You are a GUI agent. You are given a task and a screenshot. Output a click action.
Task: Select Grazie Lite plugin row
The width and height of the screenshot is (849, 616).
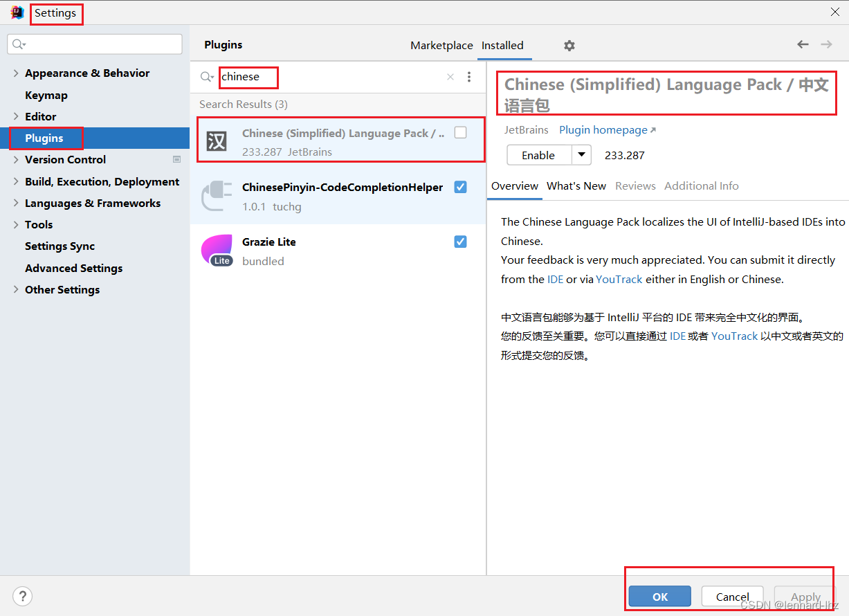click(x=338, y=251)
